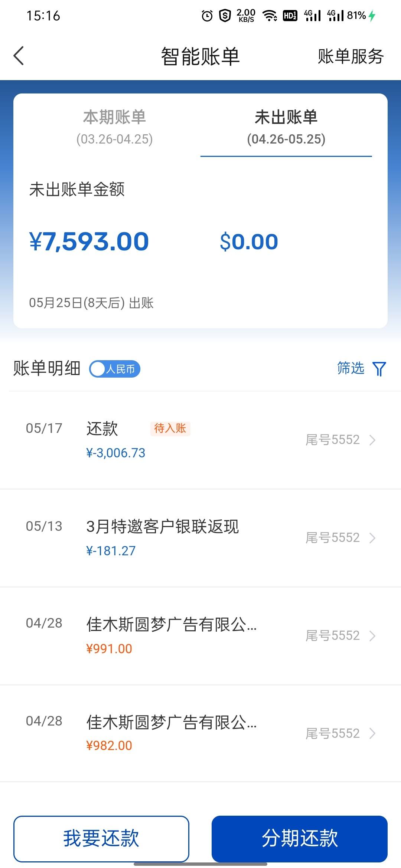Open 账单服务 link
This screenshot has height=868, width=401.
coord(351,56)
